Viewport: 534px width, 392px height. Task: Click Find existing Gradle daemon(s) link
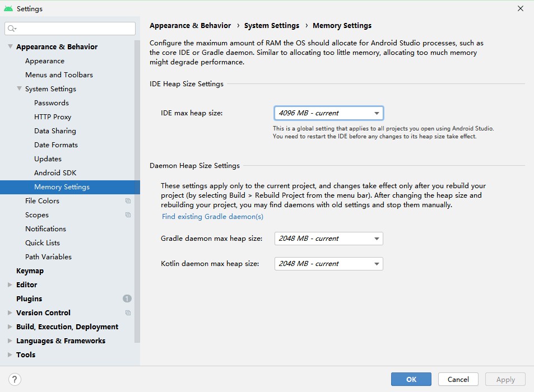click(x=212, y=216)
